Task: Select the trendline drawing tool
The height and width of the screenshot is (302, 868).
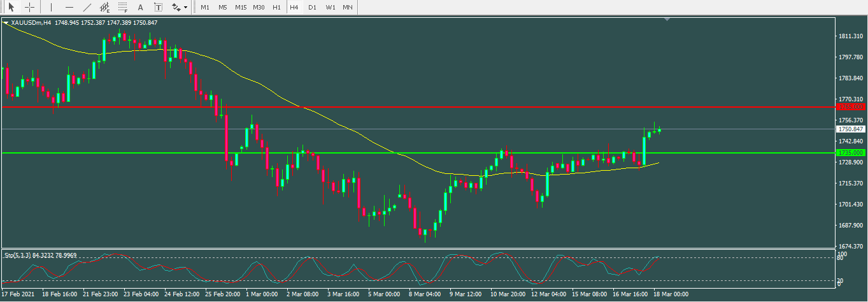Action: (87, 8)
